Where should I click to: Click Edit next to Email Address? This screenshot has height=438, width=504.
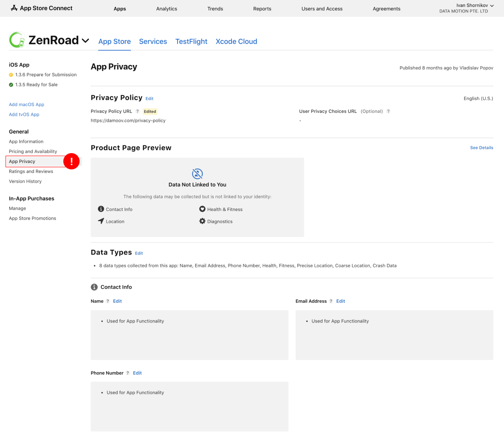point(341,302)
